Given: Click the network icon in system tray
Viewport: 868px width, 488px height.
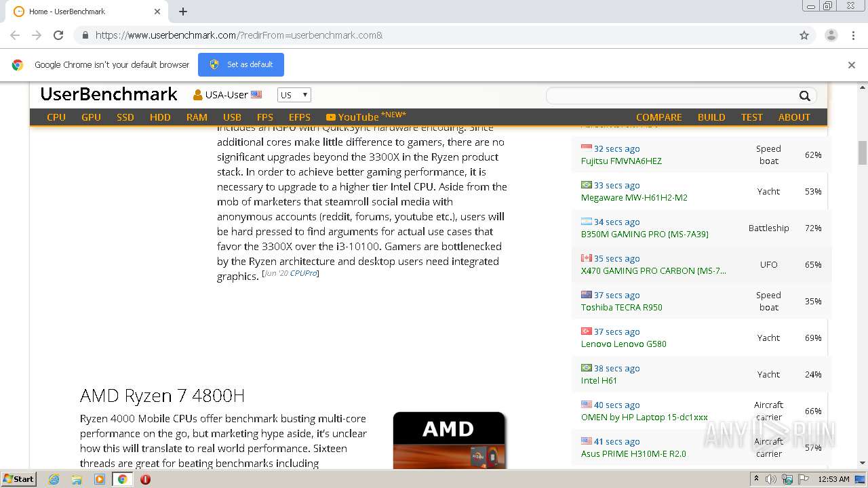Looking at the screenshot, I should pos(787,479).
